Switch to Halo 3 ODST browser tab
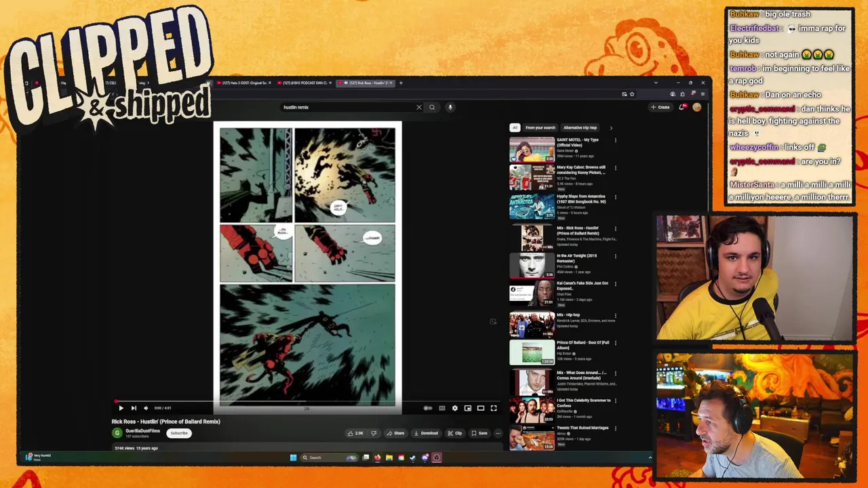Image resolution: width=868 pixels, height=488 pixels. [243, 83]
